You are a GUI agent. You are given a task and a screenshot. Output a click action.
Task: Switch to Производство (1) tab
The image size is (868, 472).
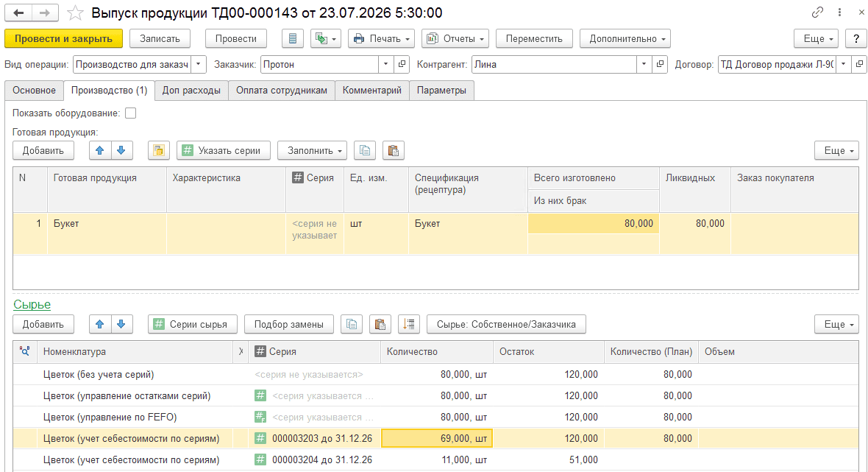tap(109, 91)
